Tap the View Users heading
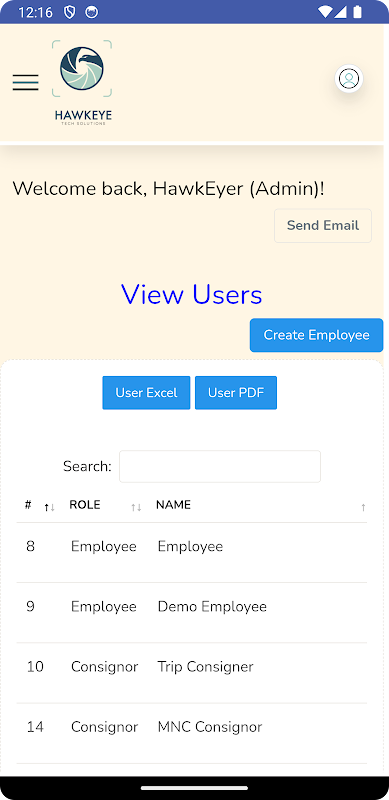This screenshot has width=389, height=800. click(x=191, y=294)
